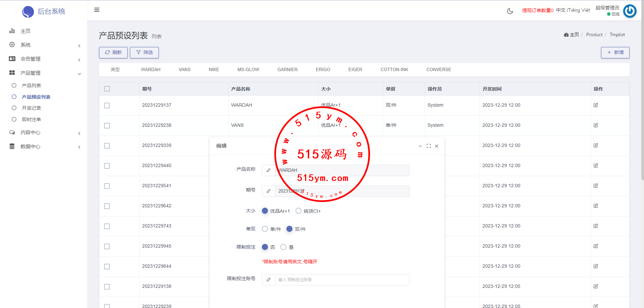644x308 pixels.
Task: Maximize the 编辑 dialog to fullscreen
Action: (428, 146)
